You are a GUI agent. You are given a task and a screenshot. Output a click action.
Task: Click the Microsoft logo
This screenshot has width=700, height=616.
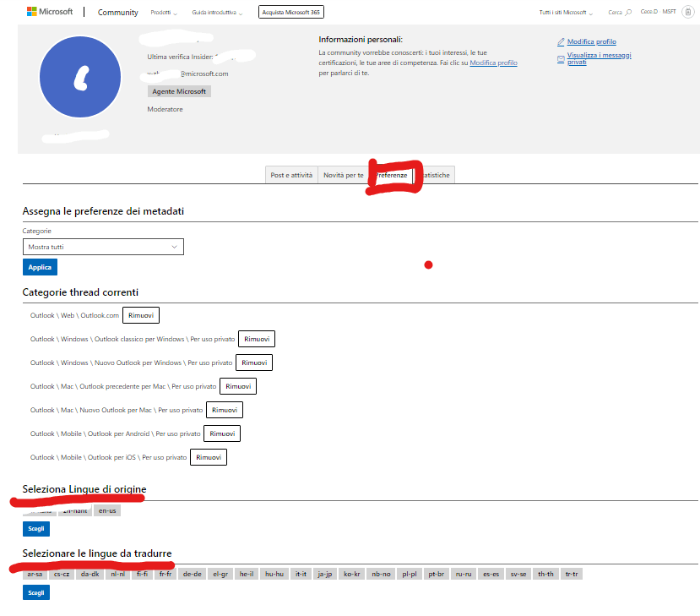pos(50,12)
